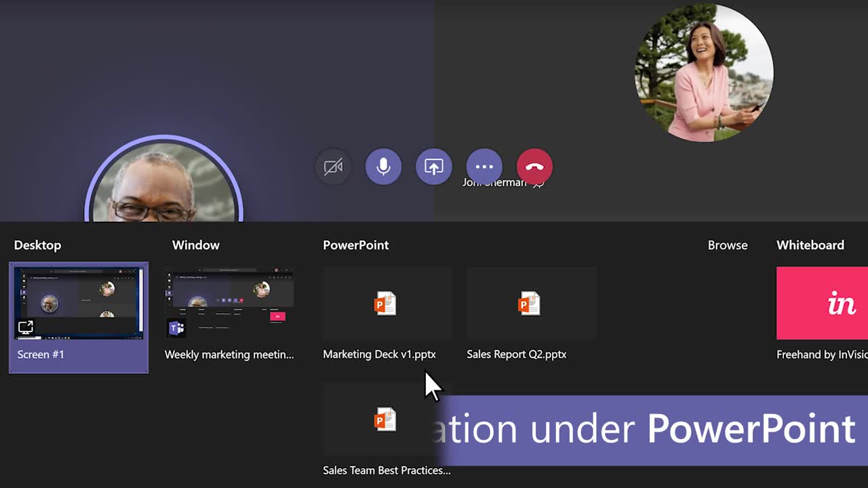Click the Teams logo on window thumbnail
This screenshot has width=868, height=488.
(x=176, y=328)
